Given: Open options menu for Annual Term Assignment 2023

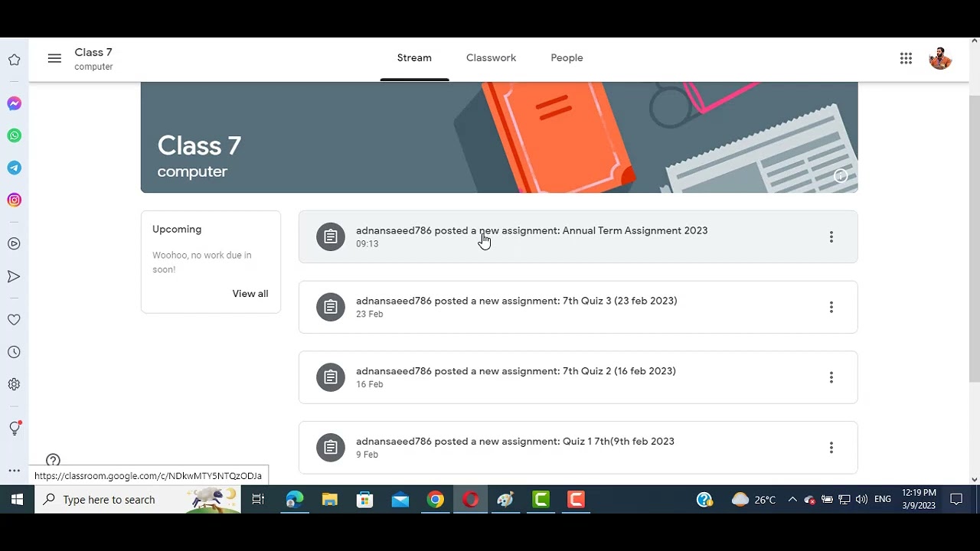Looking at the screenshot, I should (x=831, y=236).
